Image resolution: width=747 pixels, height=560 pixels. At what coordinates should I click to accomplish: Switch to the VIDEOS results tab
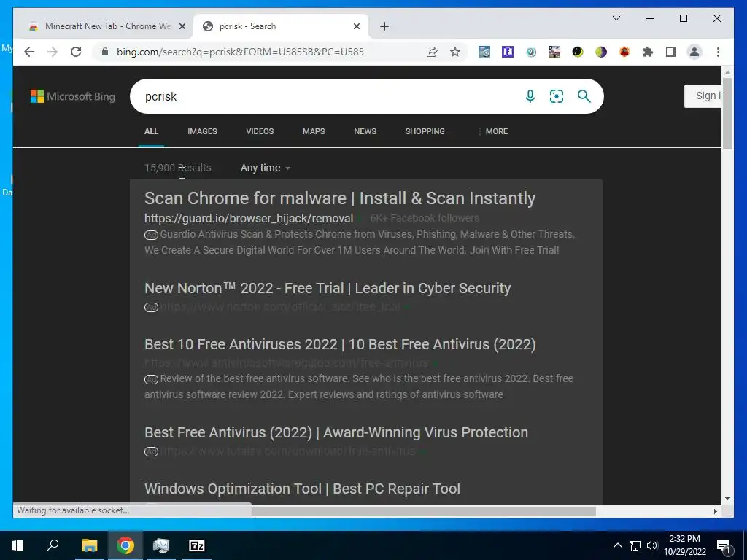pyautogui.click(x=260, y=131)
